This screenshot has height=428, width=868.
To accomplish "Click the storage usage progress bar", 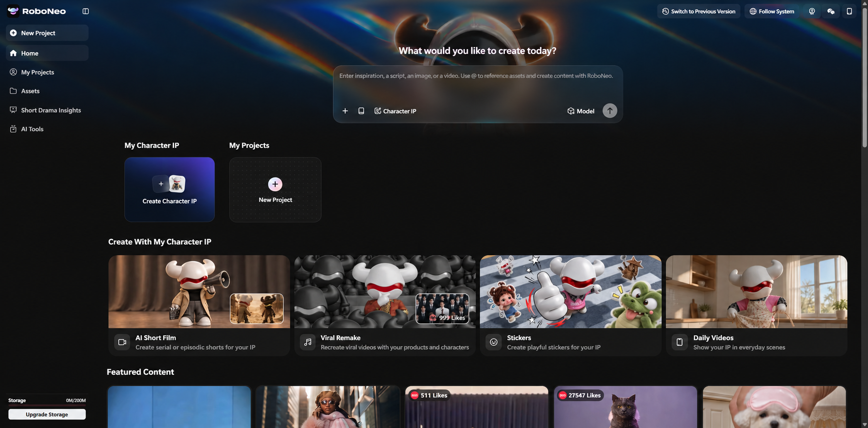I will click(47, 405).
